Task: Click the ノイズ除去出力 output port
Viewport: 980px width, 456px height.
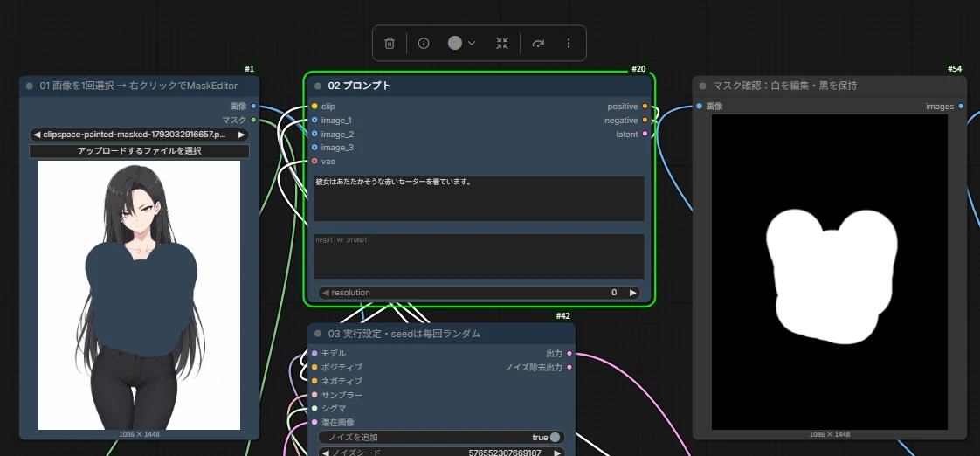Action: pyautogui.click(x=569, y=367)
